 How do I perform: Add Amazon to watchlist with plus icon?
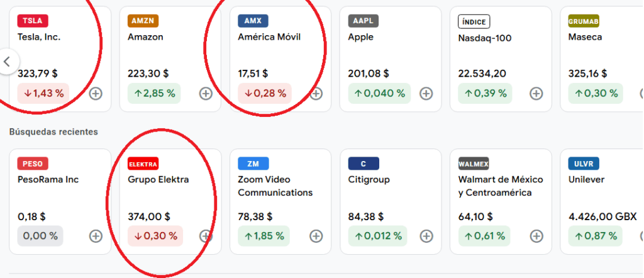click(x=206, y=94)
